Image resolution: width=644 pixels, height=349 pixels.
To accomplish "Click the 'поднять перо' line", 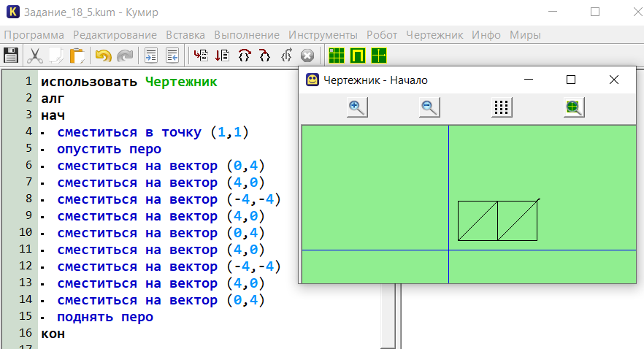I will 105,317.
